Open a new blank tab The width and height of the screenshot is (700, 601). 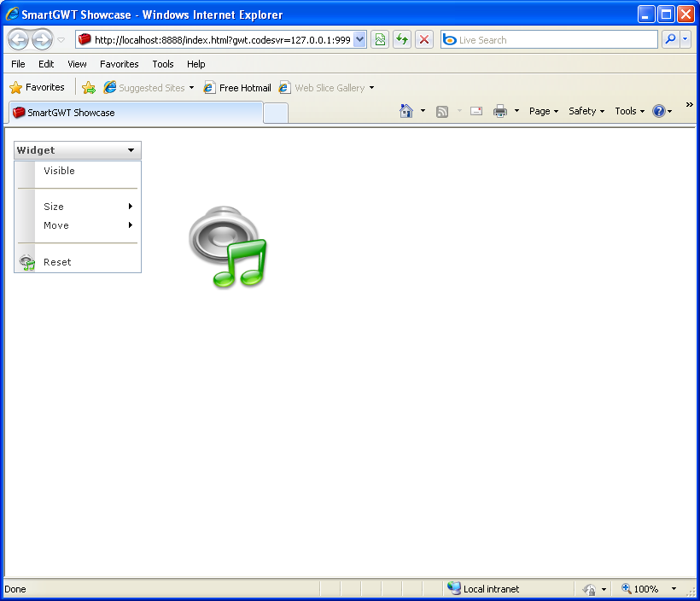pos(276,113)
